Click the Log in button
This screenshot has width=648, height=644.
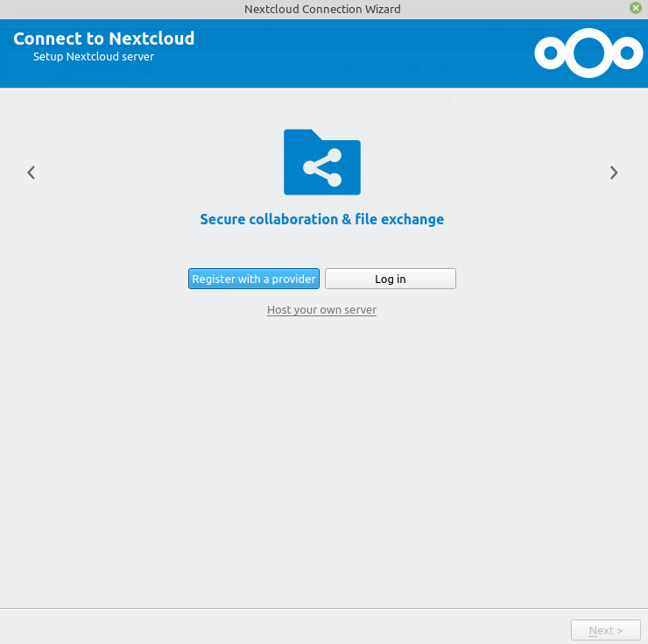coord(391,279)
